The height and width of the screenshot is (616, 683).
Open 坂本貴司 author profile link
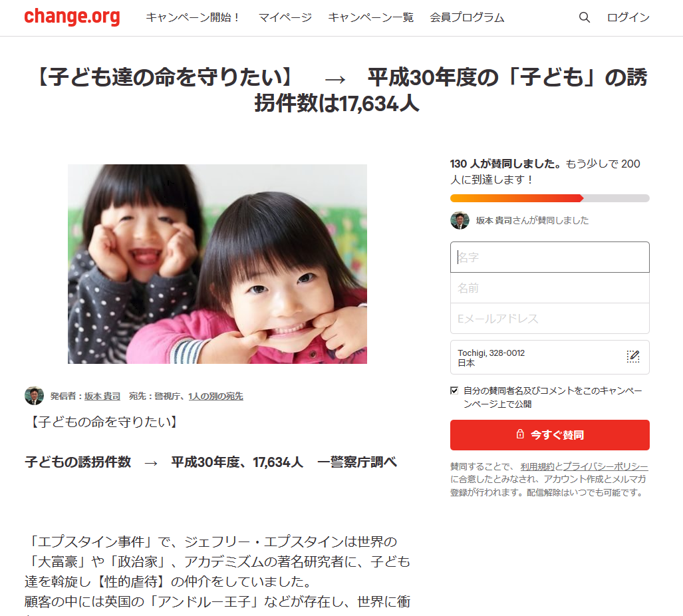[102, 396]
